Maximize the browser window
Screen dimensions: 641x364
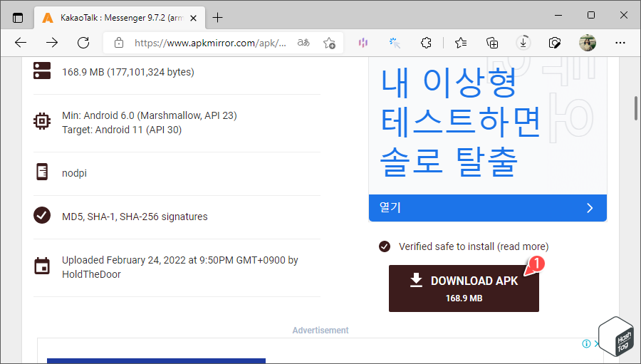point(591,15)
